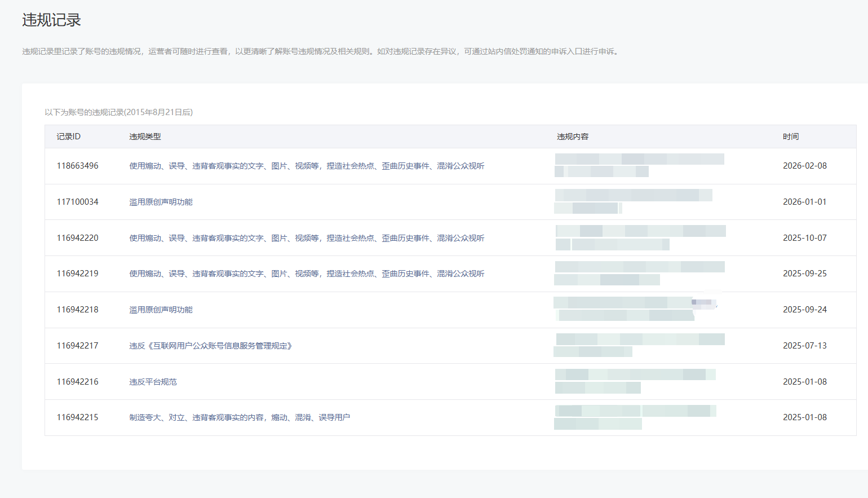The image size is (868, 498).
Task: Click 滥用原创声明功能 link dated 2026-01-01
Action: coord(161,202)
